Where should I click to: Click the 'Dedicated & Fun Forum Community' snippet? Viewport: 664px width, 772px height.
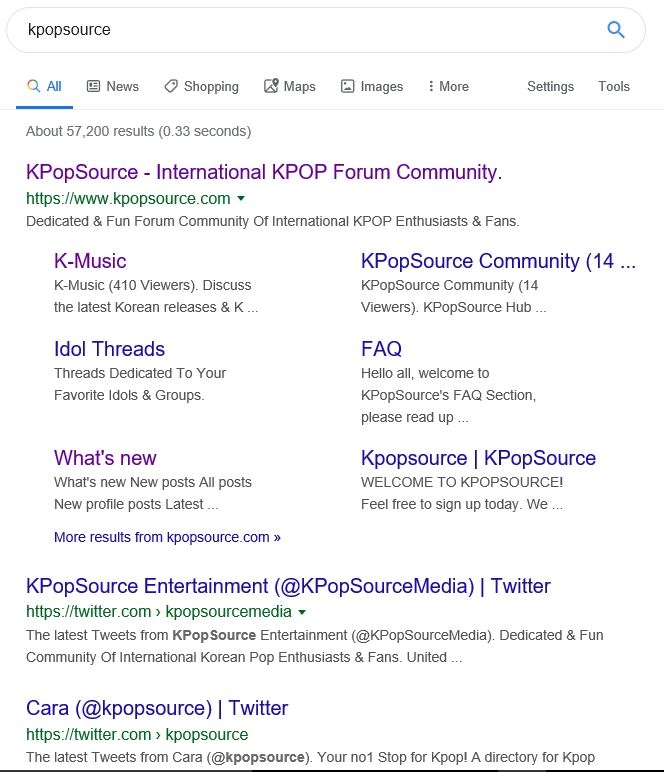point(273,222)
